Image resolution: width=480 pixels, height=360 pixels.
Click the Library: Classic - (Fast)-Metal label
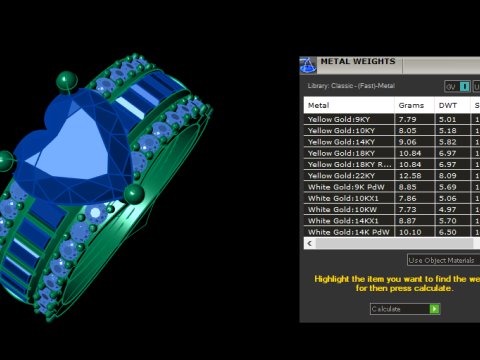(x=351, y=86)
